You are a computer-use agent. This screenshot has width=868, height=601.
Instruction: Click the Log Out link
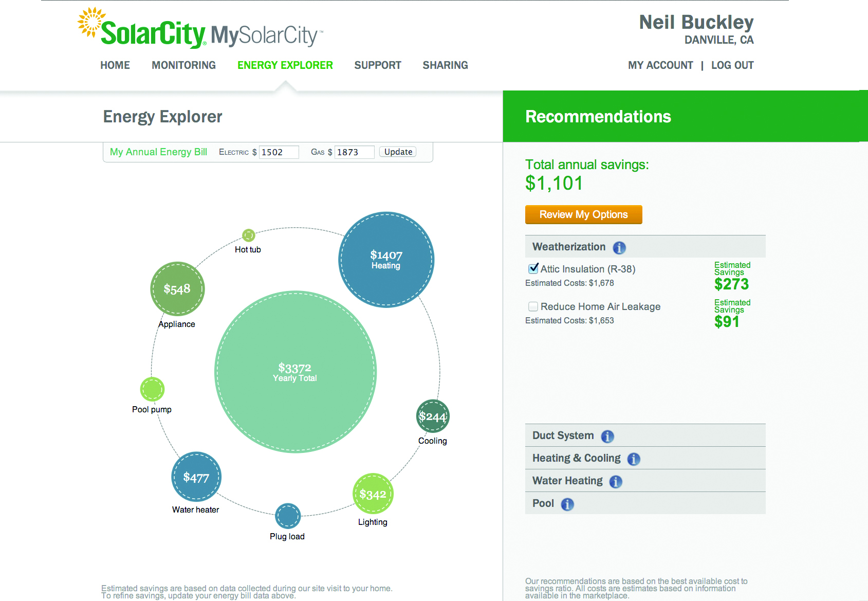coord(732,65)
